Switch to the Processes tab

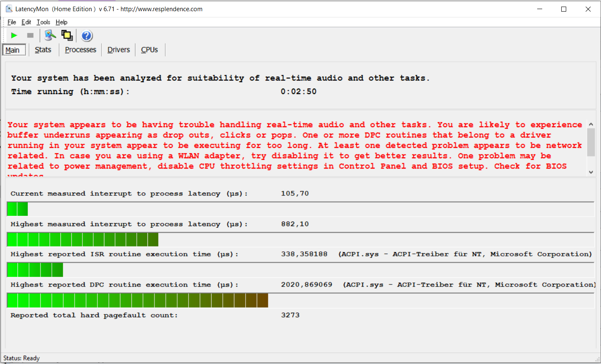(x=80, y=50)
